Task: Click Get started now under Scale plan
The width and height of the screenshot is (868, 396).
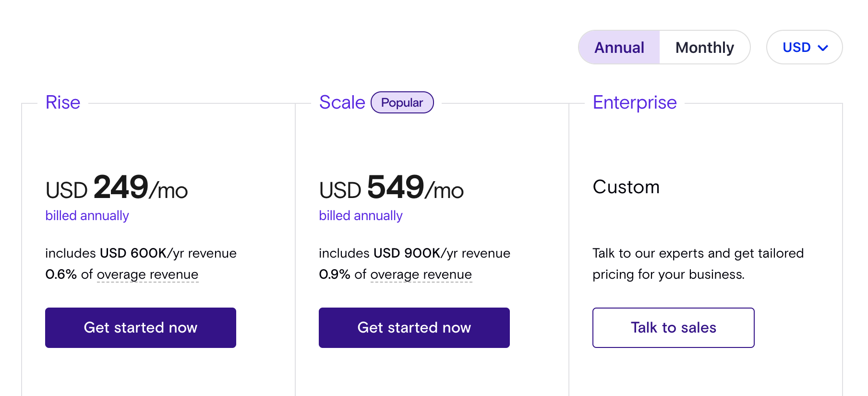Action: click(x=414, y=327)
